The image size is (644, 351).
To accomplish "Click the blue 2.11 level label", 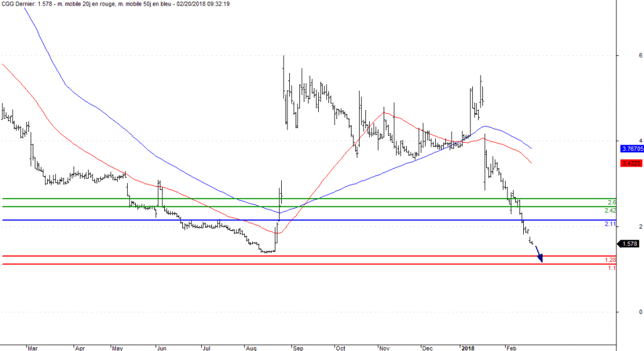I will point(610,224).
